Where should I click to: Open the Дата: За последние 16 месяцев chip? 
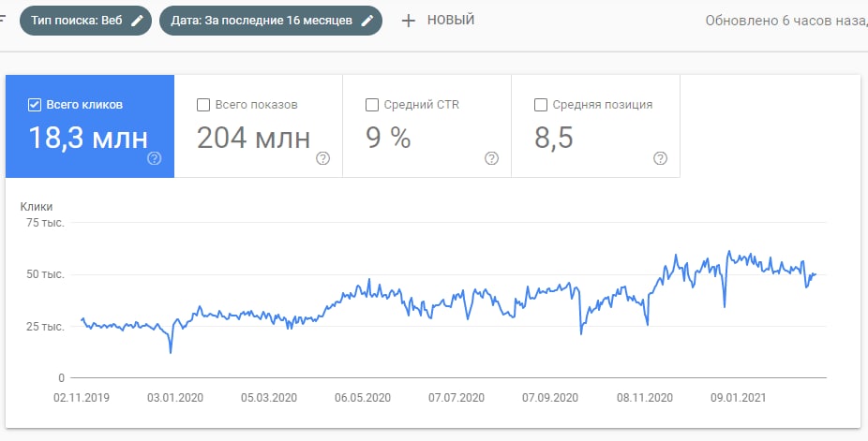click(271, 21)
